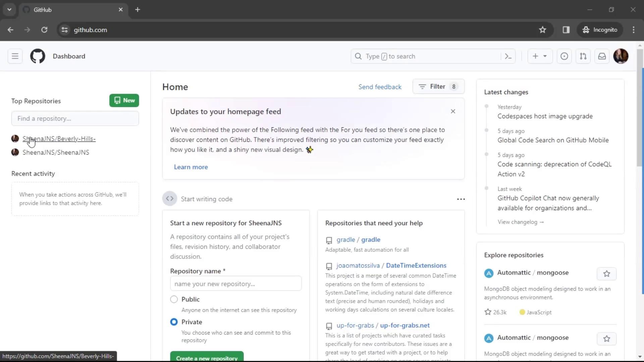
Task: Open the Pull requests icon in header
Action: 583,56
